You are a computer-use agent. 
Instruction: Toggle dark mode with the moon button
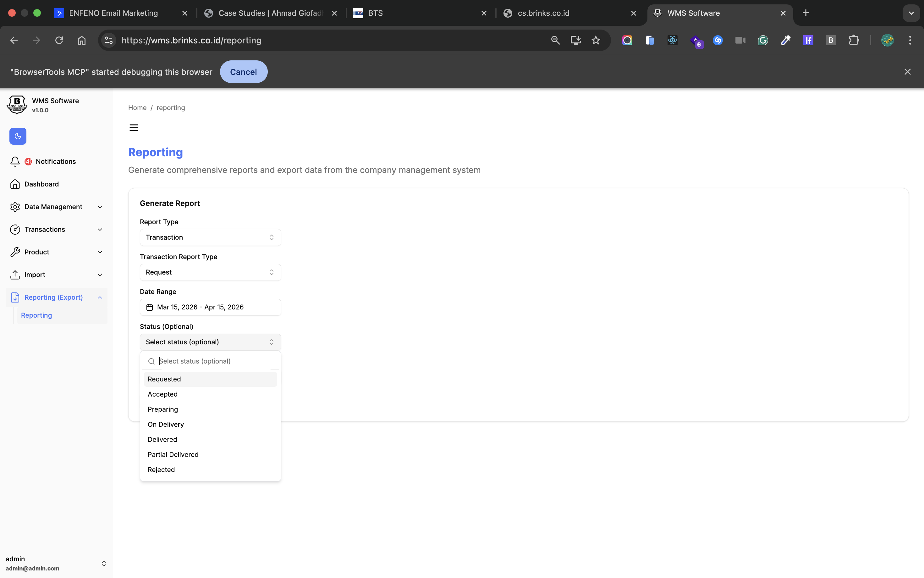tap(18, 136)
